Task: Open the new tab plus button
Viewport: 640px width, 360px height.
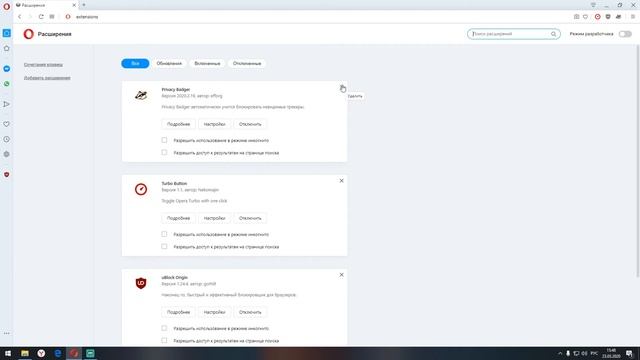Action: [84, 5]
